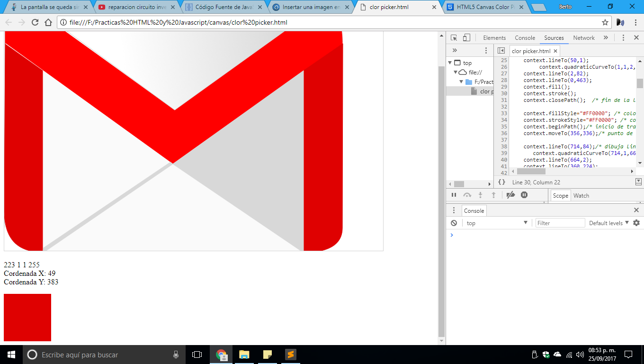Reload the page
Screen dimensions: 644x364
pyautogui.click(x=35, y=22)
